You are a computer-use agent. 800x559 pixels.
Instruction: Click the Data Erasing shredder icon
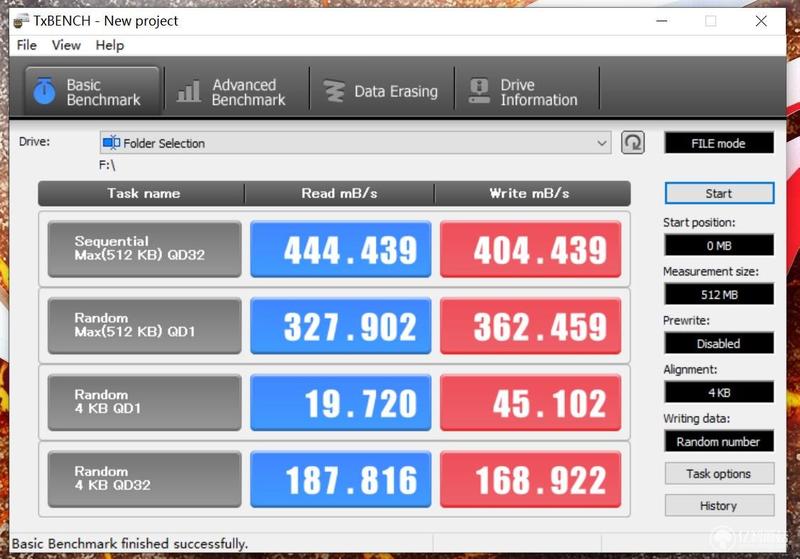click(334, 91)
